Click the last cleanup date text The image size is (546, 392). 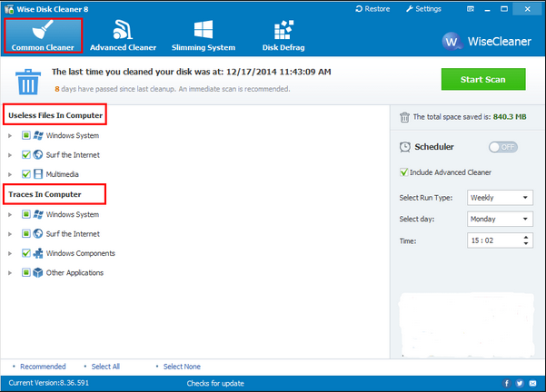[192, 72]
